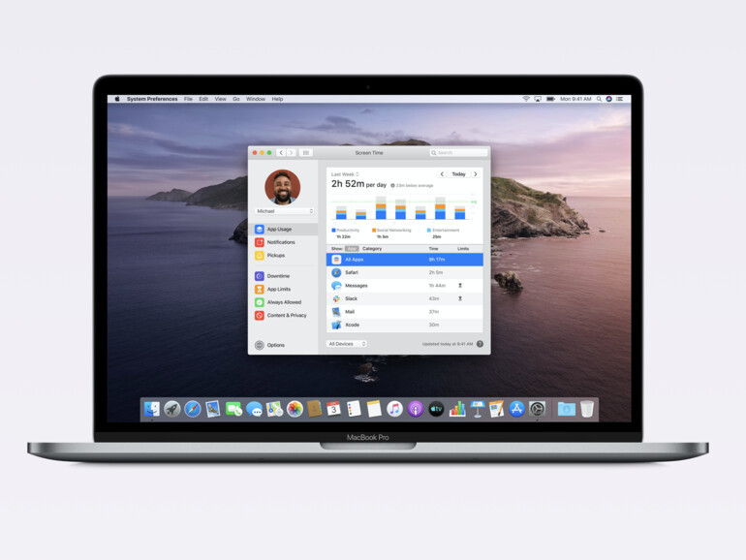746x560 pixels.
Task: Open the File menu
Action: [188, 99]
